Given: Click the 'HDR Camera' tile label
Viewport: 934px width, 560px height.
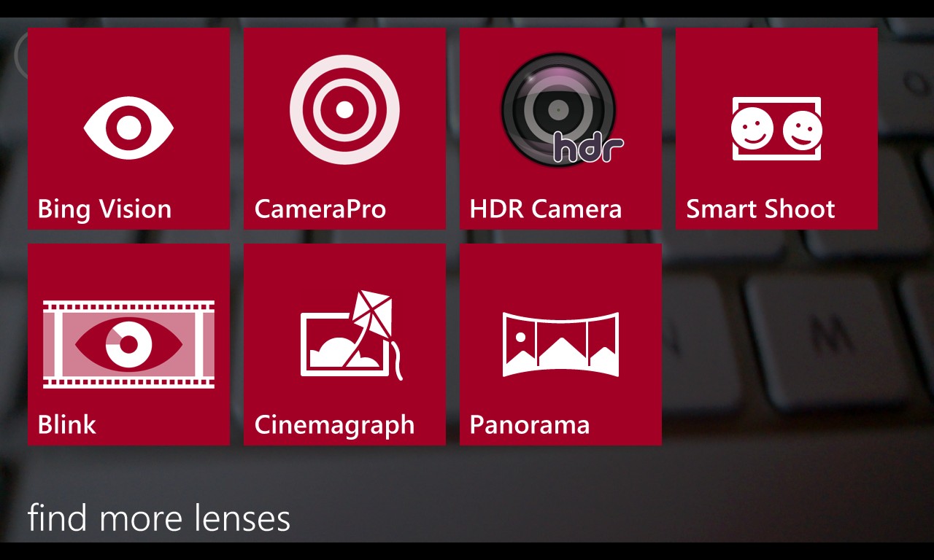Looking at the screenshot, I should pyautogui.click(x=546, y=209).
